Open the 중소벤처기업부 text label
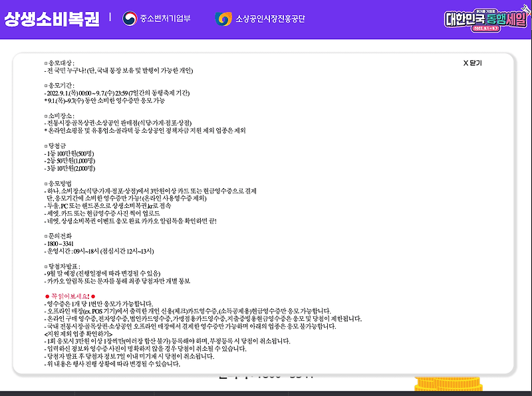Image resolution: width=532 pixels, height=396 pixels. [165, 19]
